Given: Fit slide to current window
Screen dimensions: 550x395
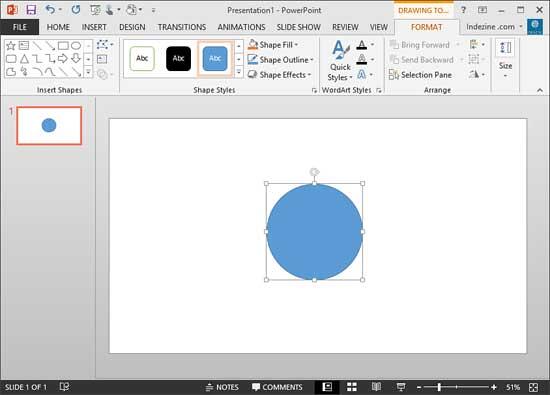Looking at the screenshot, I should (x=533, y=387).
